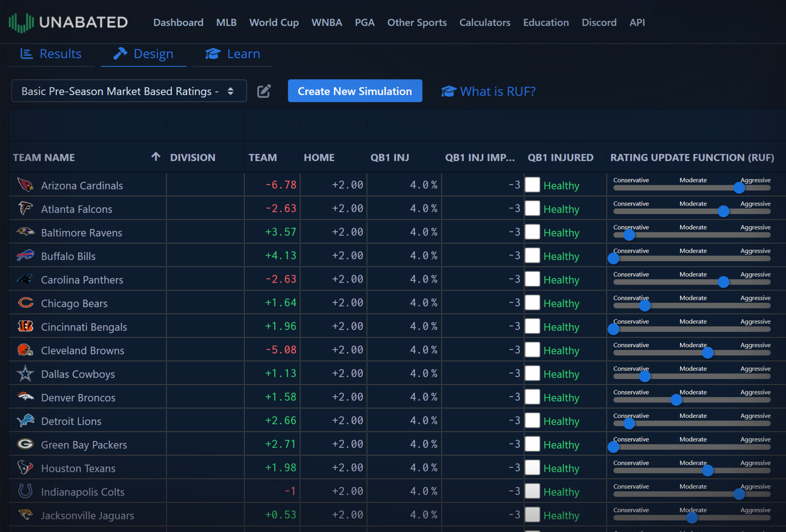Click the Dallas Cowboys star logo
Screen dimensions: 786x532
(25, 374)
